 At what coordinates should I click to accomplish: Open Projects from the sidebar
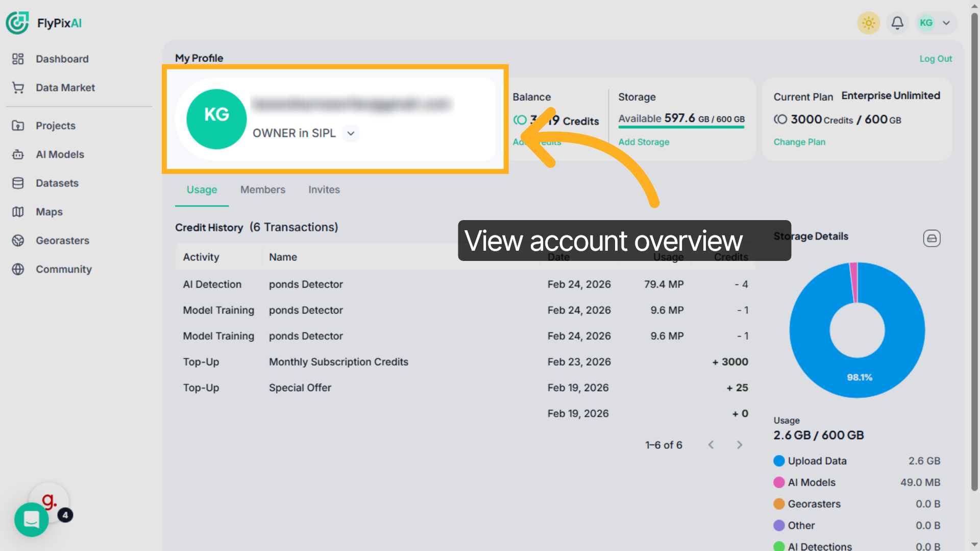pyautogui.click(x=56, y=126)
